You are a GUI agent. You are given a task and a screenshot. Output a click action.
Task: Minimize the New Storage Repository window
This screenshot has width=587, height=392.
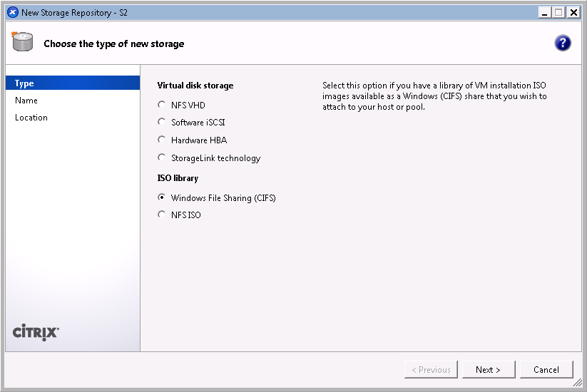click(545, 13)
